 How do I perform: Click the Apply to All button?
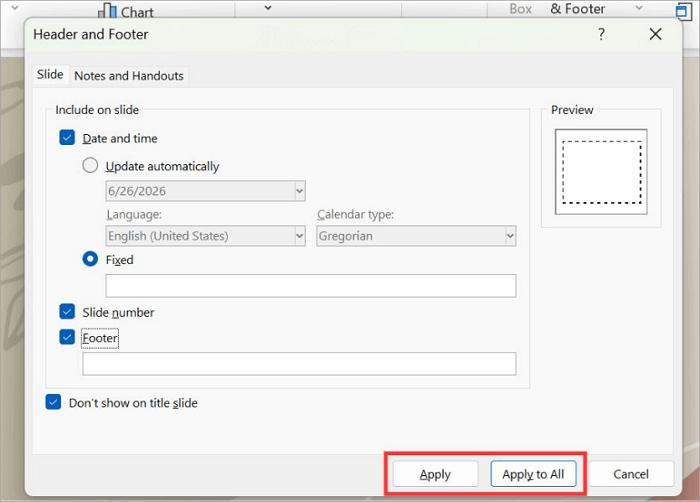[x=533, y=474]
